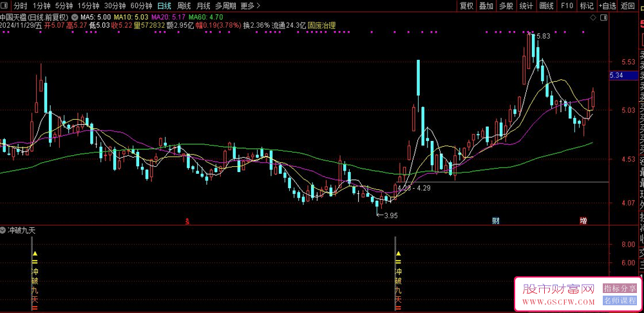
Task: Click the 5.83 high price annotation
Action: pos(542,36)
